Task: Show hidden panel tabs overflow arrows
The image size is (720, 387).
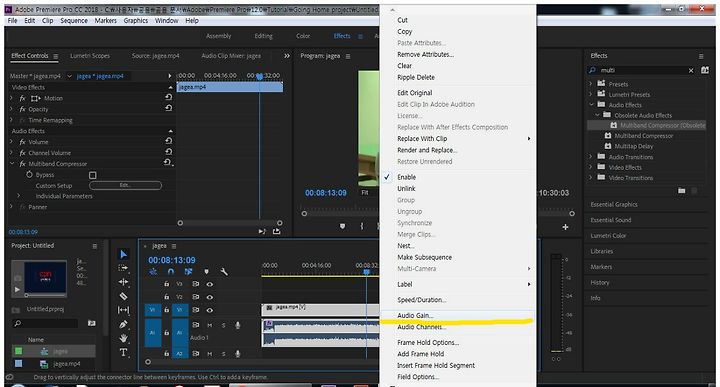Action: tap(287, 56)
